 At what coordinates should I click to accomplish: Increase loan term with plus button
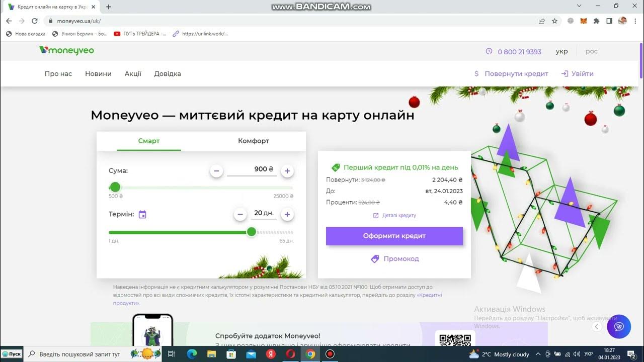point(287,215)
